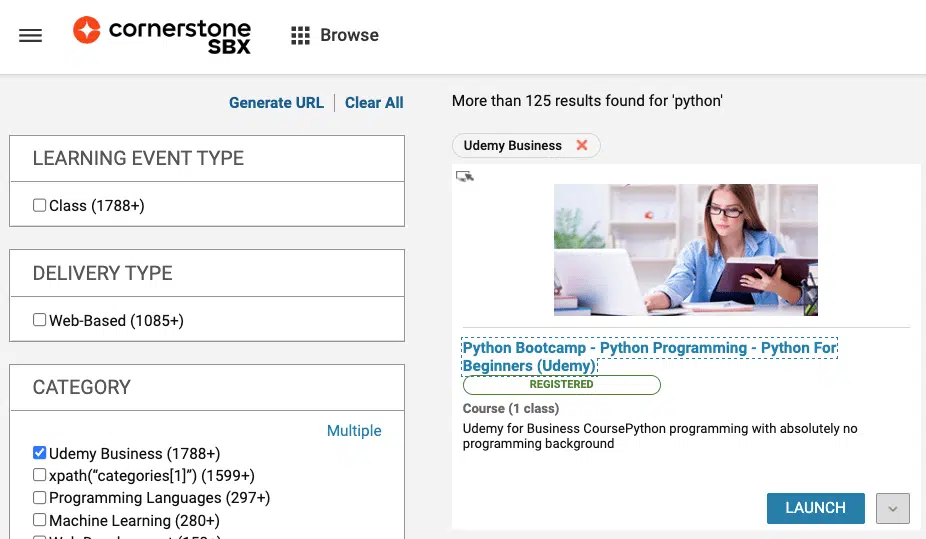This screenshot has height=539, width=926.
Task: Click the Generate URL link
Action: pyautogui.click(x=276, y=103)
